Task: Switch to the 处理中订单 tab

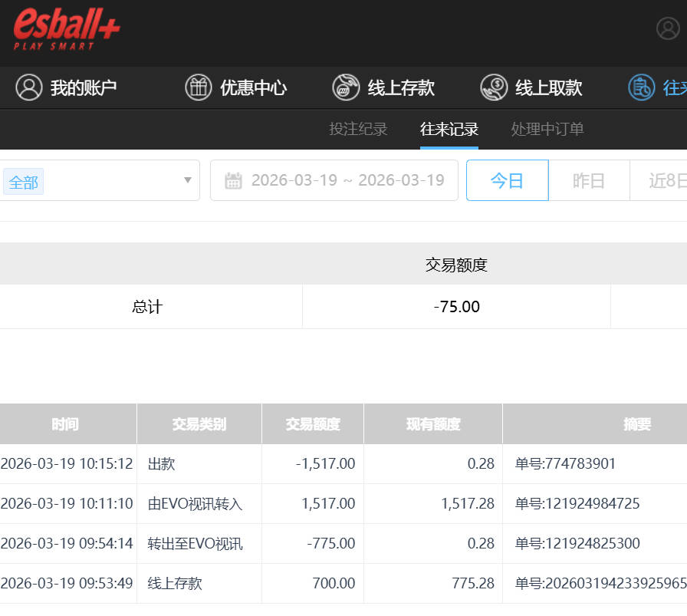Action: (547, 129)
